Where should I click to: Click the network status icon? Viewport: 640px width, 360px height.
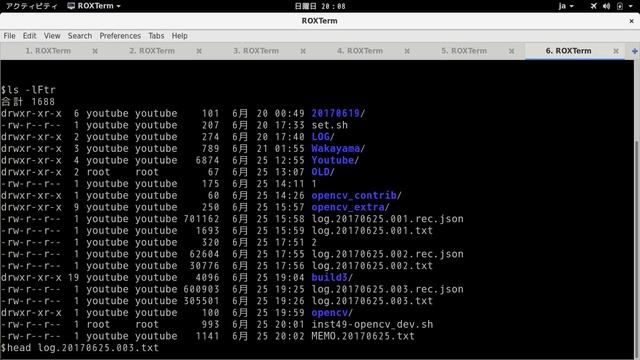click(593, 6)
